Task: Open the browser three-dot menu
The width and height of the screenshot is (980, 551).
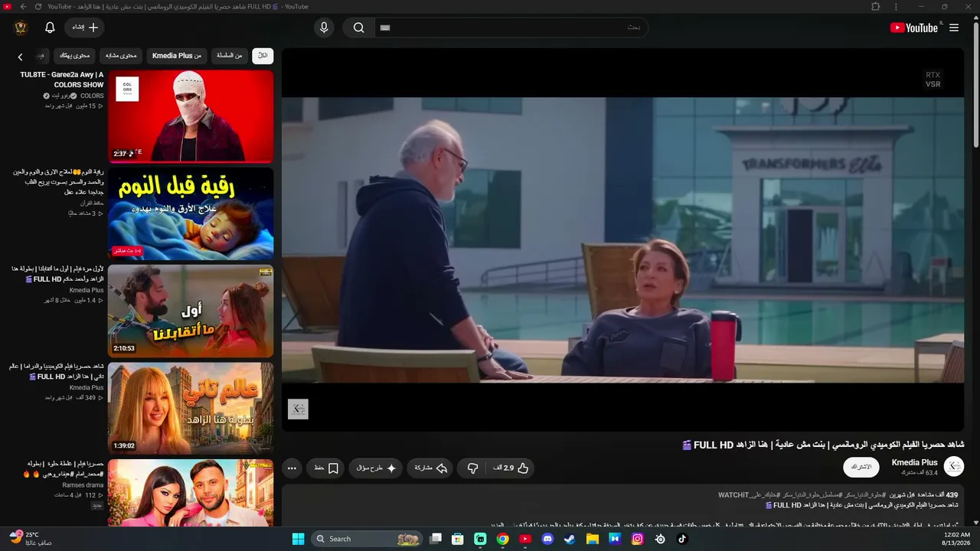Action: pos(896,7)
